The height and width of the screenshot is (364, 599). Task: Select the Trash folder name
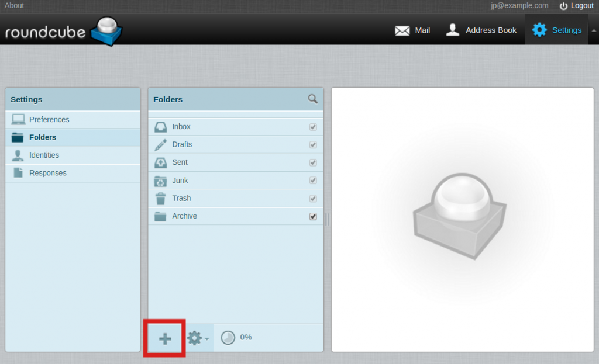(x=181, y=198)
